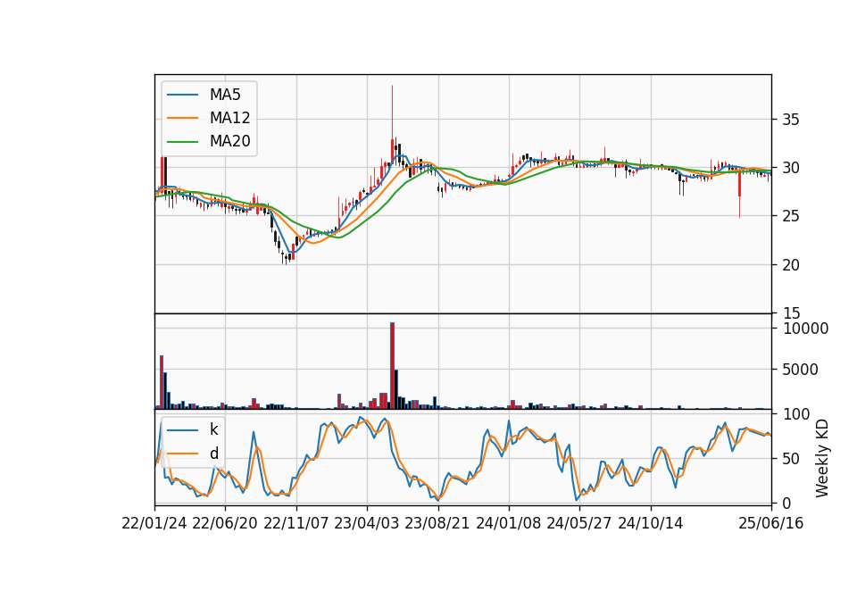Click the d legend label

click(x=213, y=454)
